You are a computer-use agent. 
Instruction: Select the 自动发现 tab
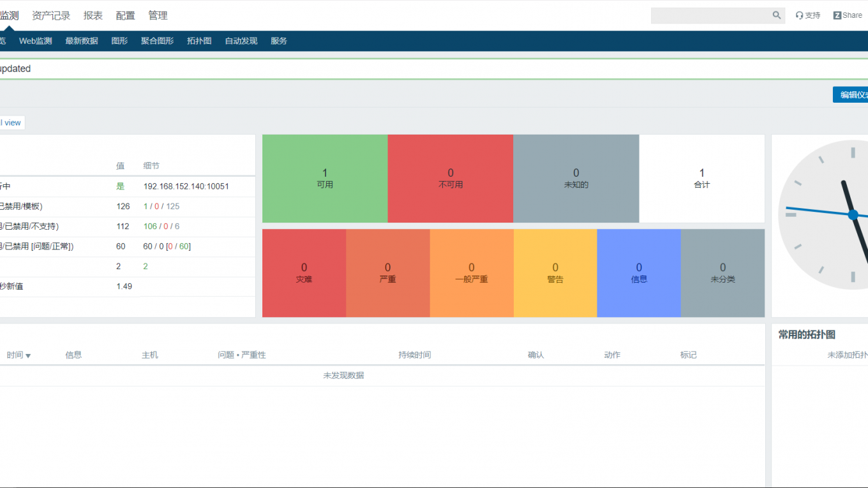point(241,41)
